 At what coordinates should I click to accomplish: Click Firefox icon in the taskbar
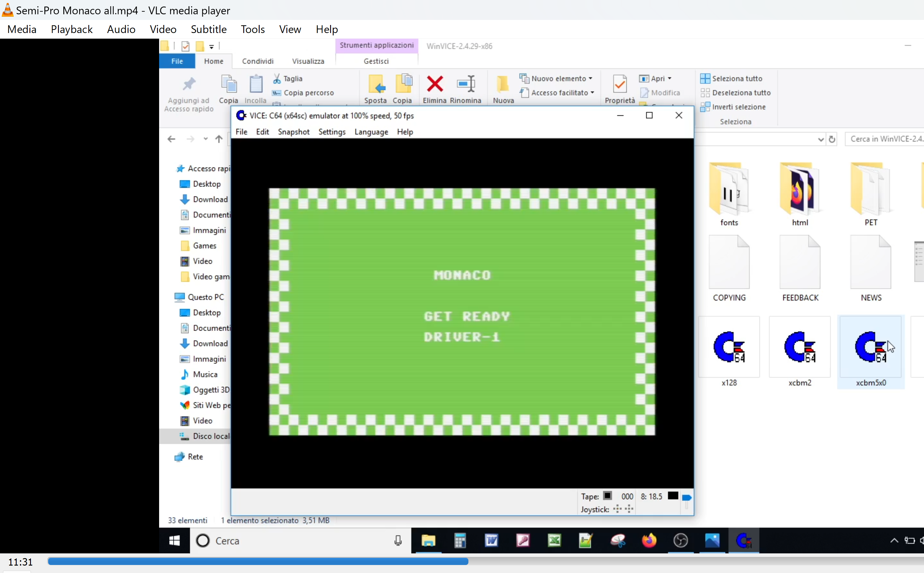pos(649,540)
